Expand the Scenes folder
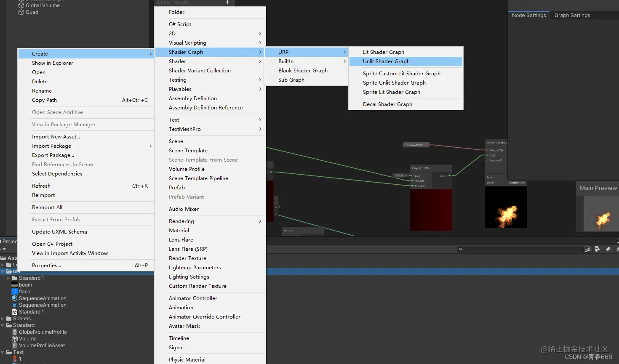 [3, 319]
